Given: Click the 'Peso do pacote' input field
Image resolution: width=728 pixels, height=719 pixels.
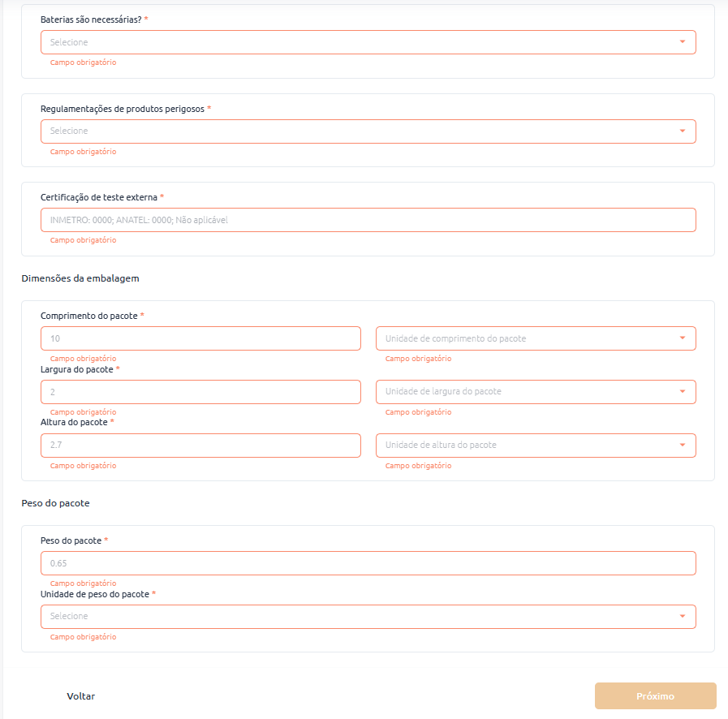Looking at the screenshot, I should pyautogui.click(x=368, y=563).
